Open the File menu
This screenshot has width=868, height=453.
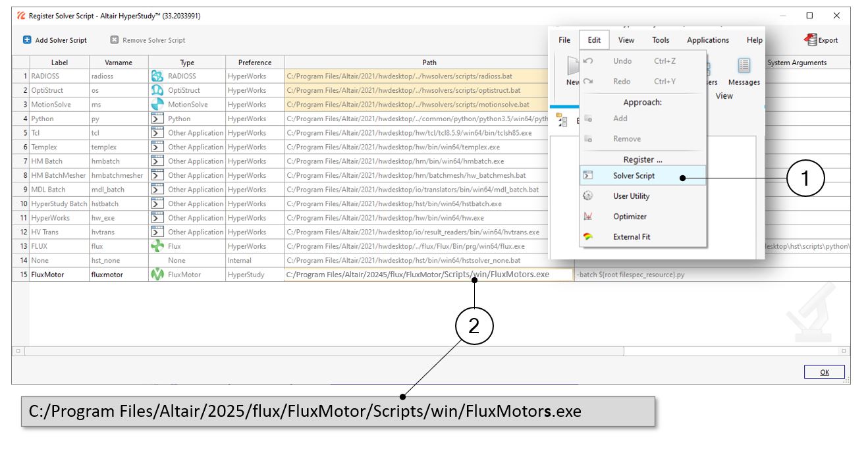(x=564, y=40)
